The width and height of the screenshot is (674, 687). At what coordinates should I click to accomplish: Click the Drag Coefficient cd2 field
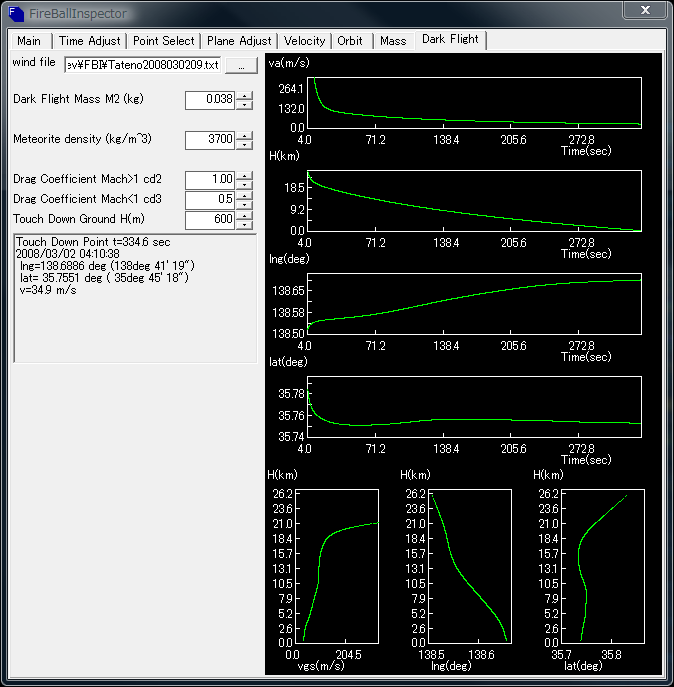(210, 179)
